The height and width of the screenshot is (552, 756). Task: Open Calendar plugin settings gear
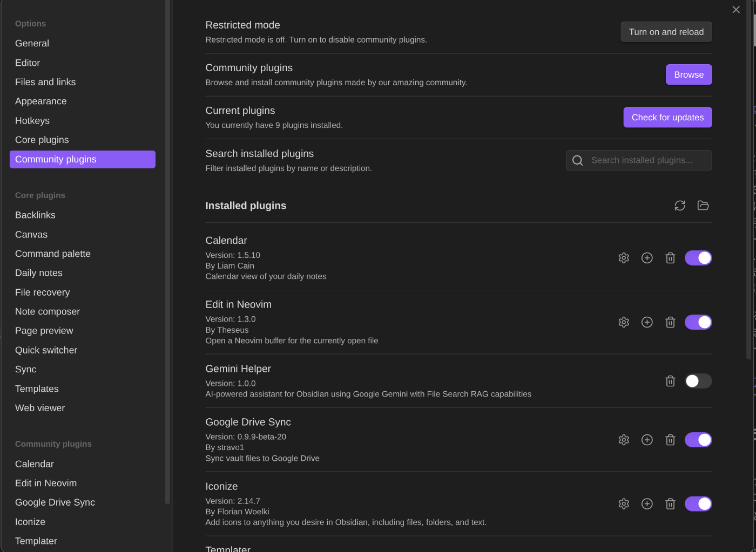pyautogui.click(x=624, y=258)
